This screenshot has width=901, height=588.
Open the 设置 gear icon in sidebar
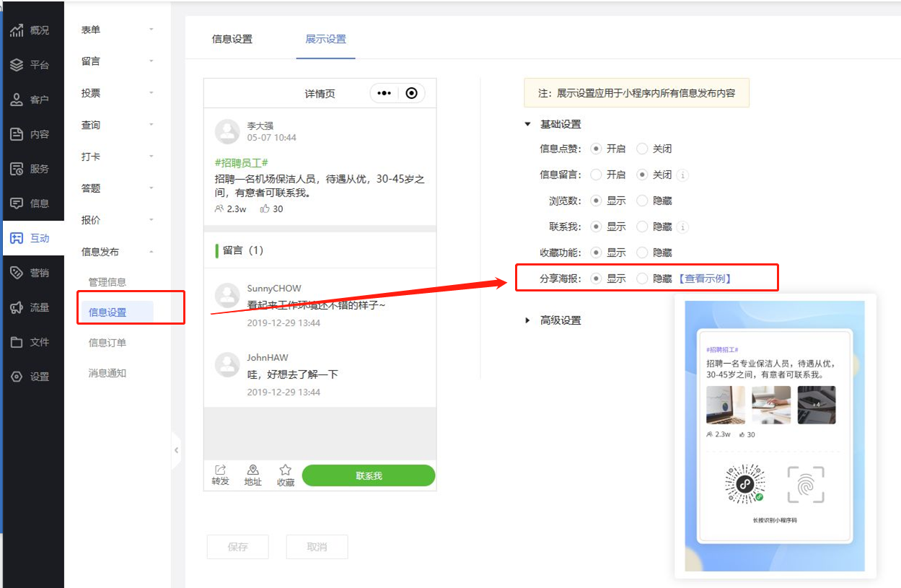(17, 377)
